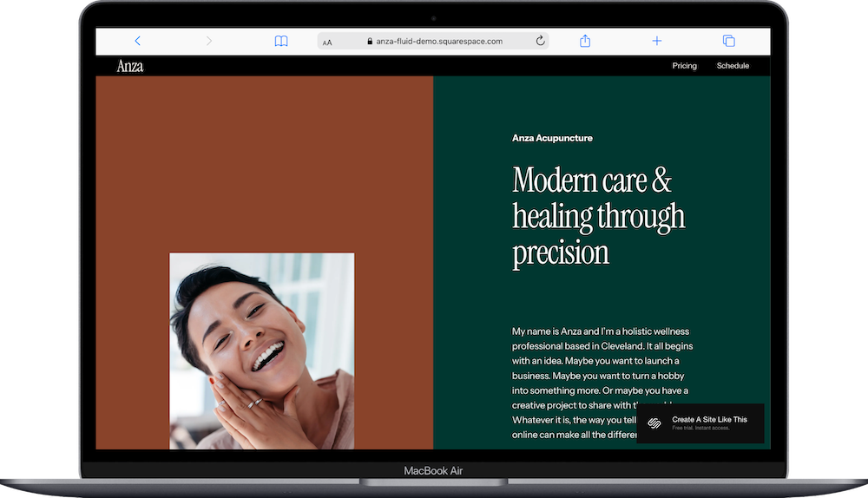Image resolution: width=868 pixels, height=498 pixels.
Task: Open the Pricing nav link
Action: (684, 66)
